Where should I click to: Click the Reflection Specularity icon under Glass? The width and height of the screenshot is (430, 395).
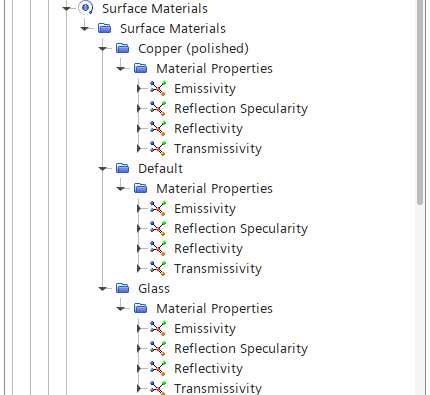point(158,348)
